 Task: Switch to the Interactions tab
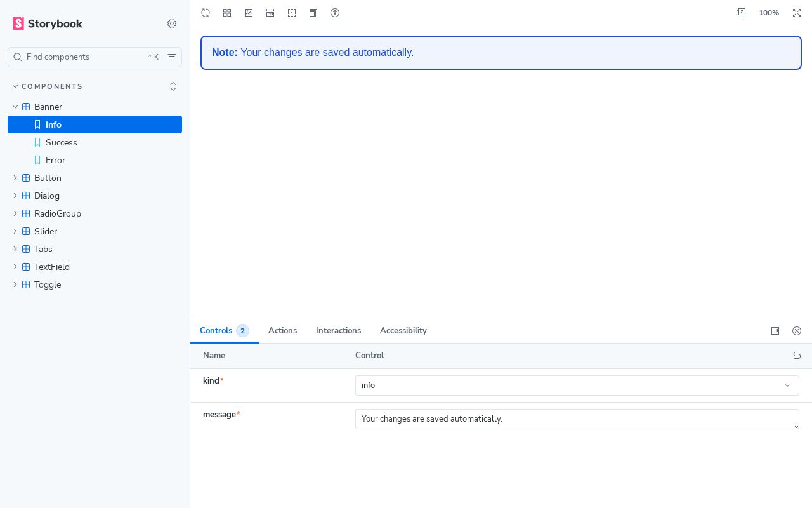(x=338, y=331)
